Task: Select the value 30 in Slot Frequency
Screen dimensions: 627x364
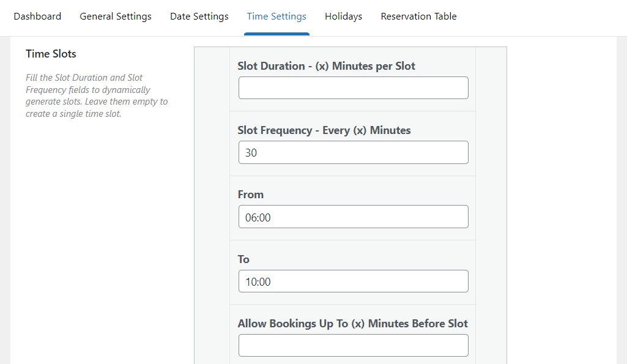Action: coord(249,152)
